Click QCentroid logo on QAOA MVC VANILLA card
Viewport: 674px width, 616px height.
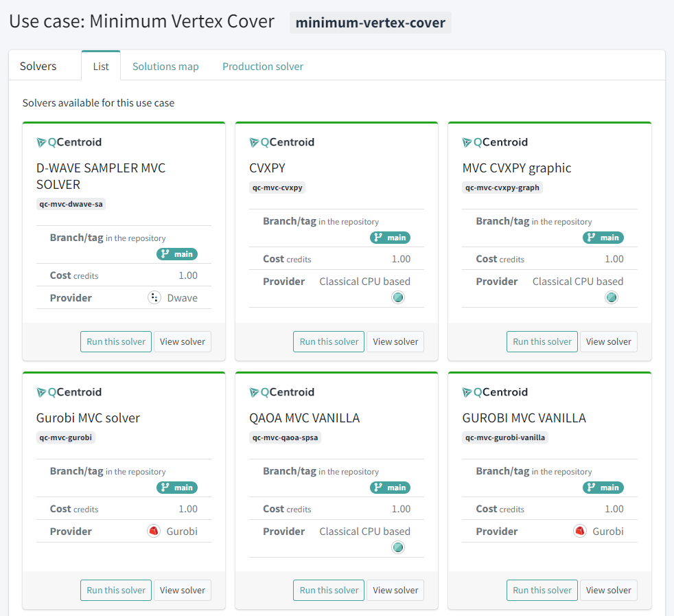281,392
